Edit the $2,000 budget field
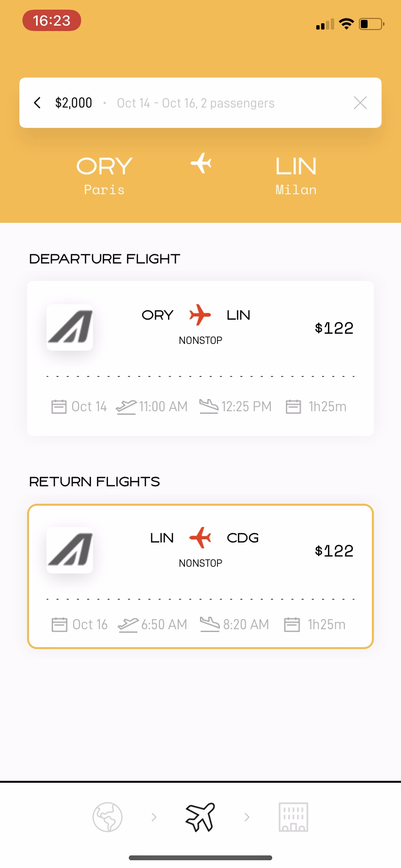 pyautogui.click(x=74, y=103)
